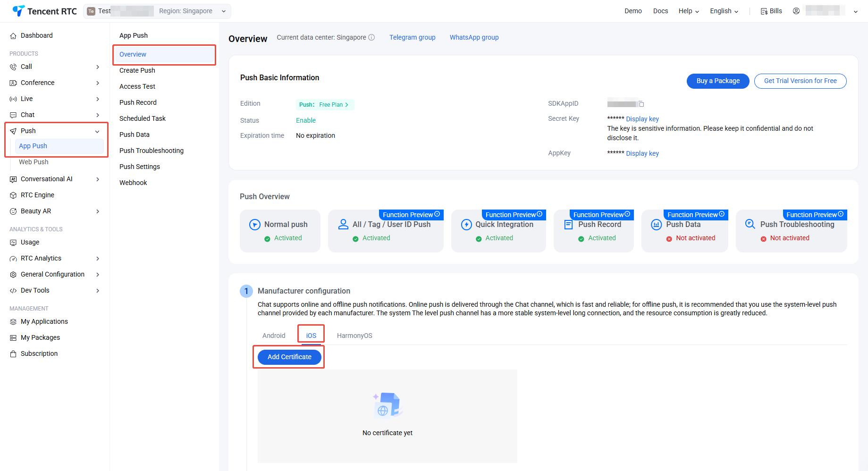
Task: Open the English language dropdown
Action: click(724, 11)
